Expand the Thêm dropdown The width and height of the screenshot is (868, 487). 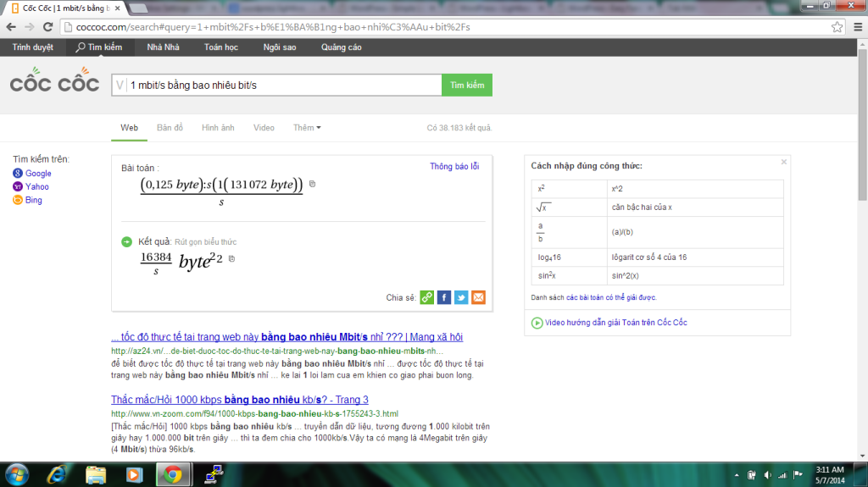[307, 128]
